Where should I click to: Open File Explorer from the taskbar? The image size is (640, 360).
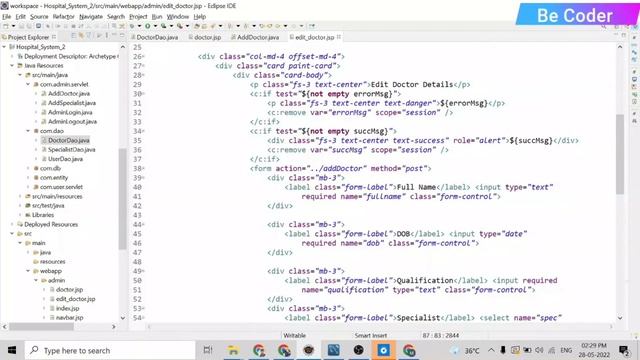click(x=233, y=350)
